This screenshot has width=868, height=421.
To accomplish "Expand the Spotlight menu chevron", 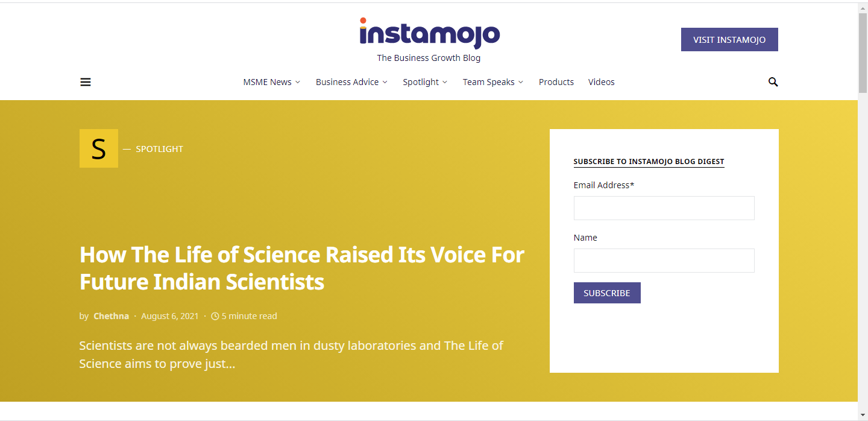I will 445,82.
